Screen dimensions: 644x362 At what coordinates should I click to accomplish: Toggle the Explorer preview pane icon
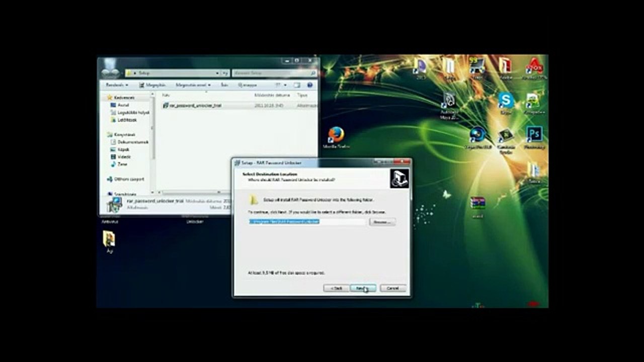pos(297,85)
